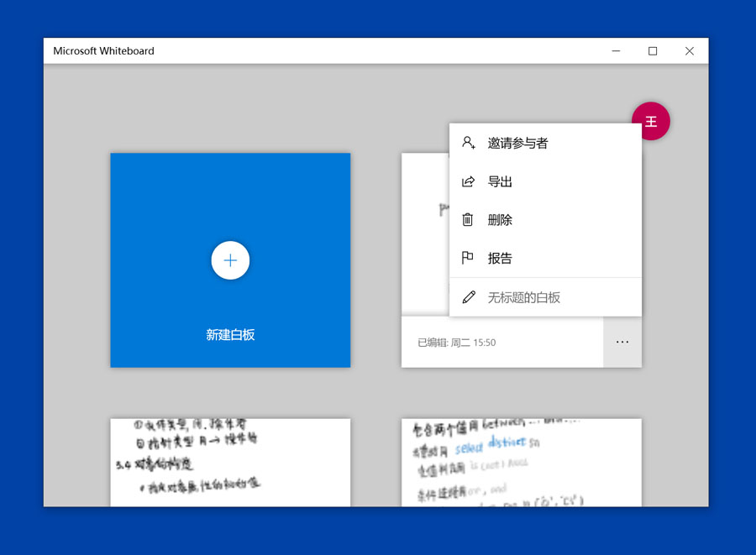Choose 报告 menu entry

click(545, 259)
